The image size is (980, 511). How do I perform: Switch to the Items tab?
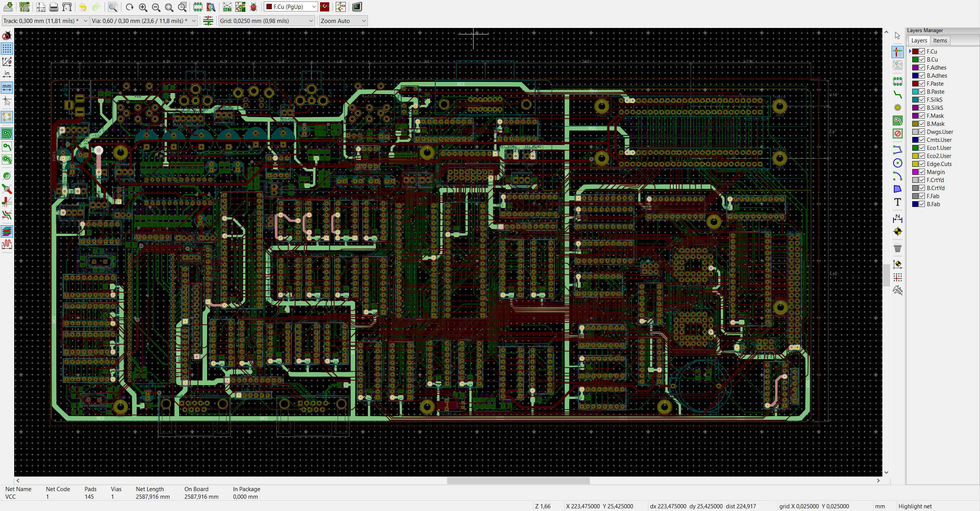point(940,41)
